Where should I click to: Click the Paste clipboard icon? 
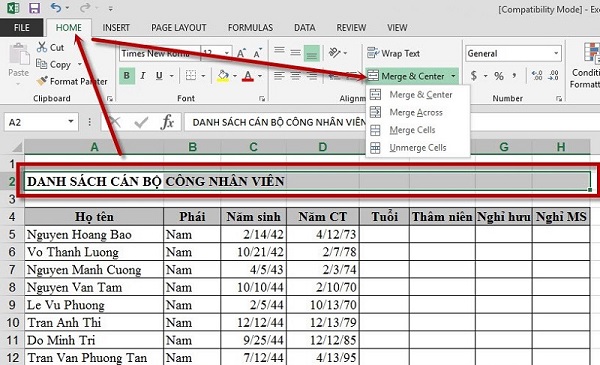[18, 54]
